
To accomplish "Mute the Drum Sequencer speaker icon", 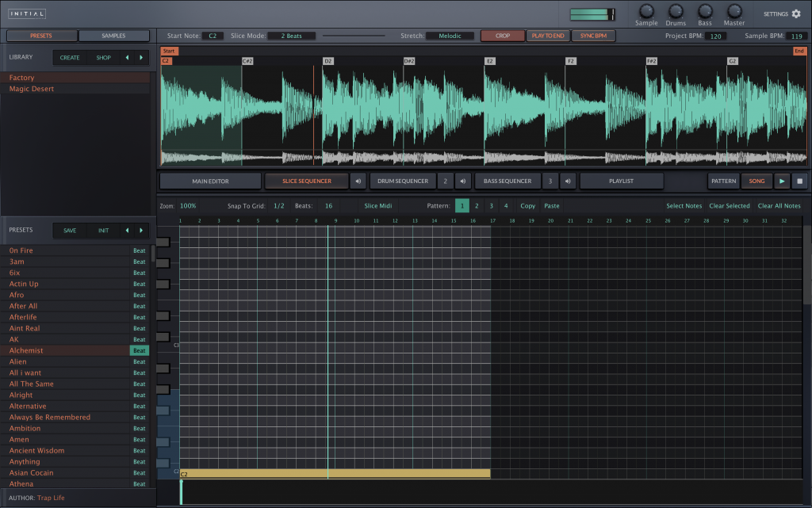I will tap(465, 181).
